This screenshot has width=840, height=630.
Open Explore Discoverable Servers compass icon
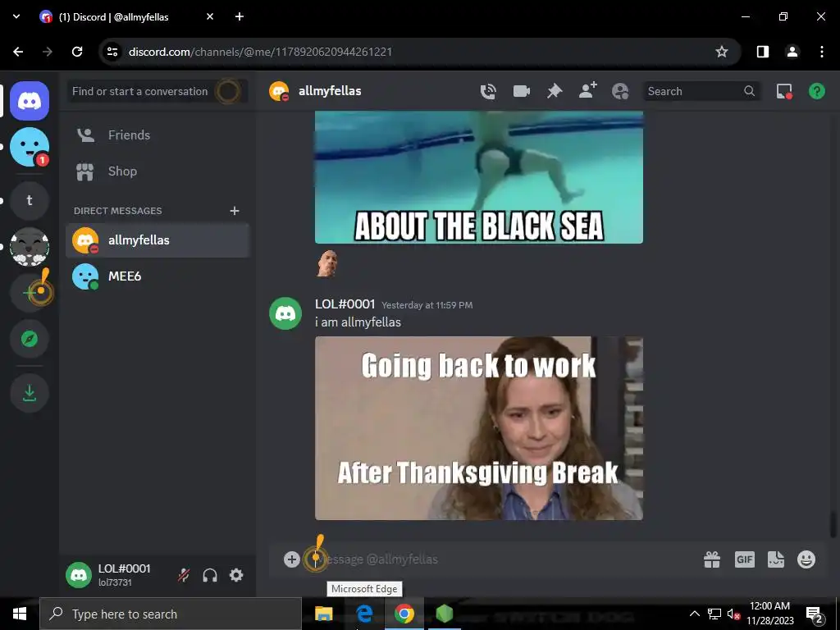tap(30, 339)
